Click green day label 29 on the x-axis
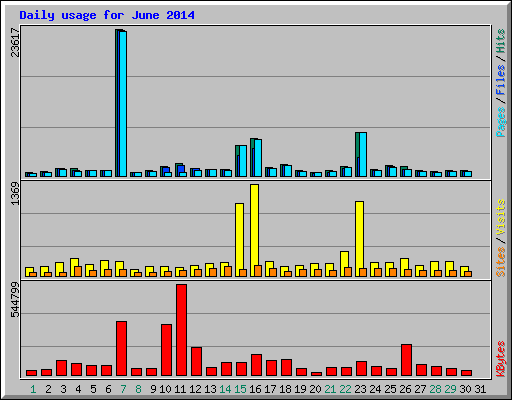 pyautogui.click(x=450, y=389)
